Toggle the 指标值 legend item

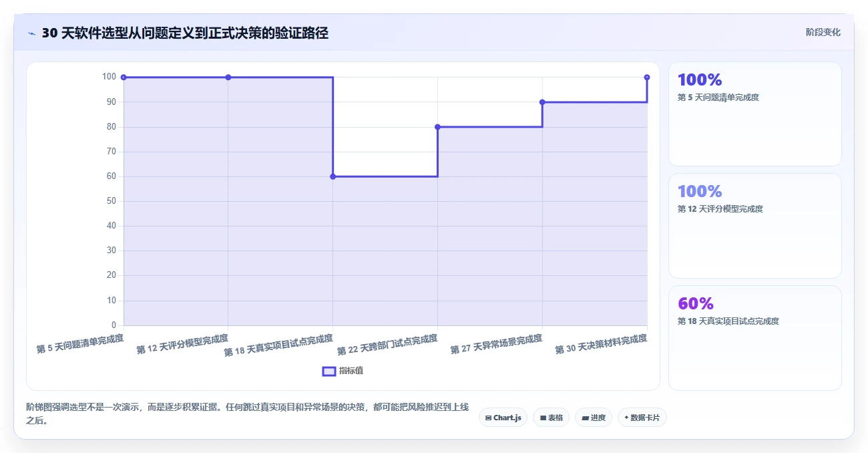pos(343,371)
